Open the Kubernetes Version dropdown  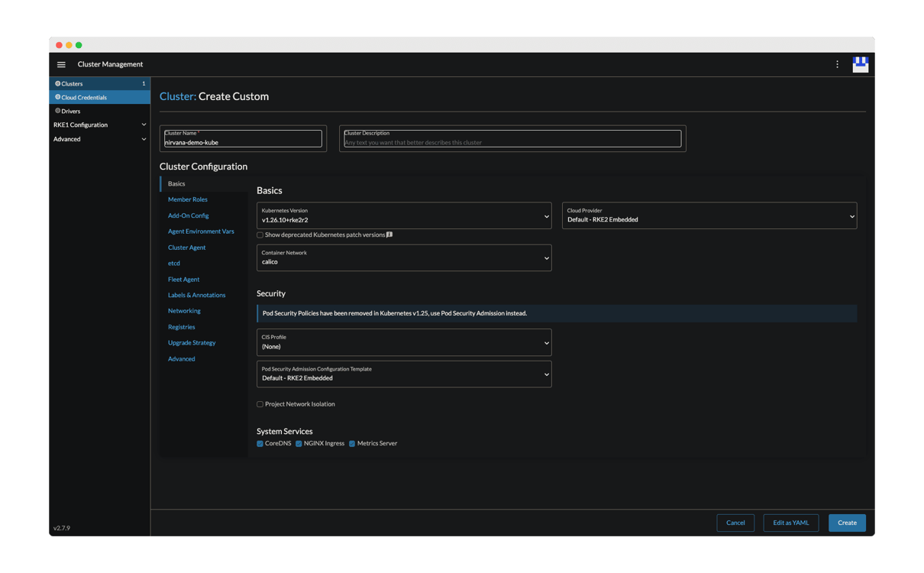(x=404, y=215)
